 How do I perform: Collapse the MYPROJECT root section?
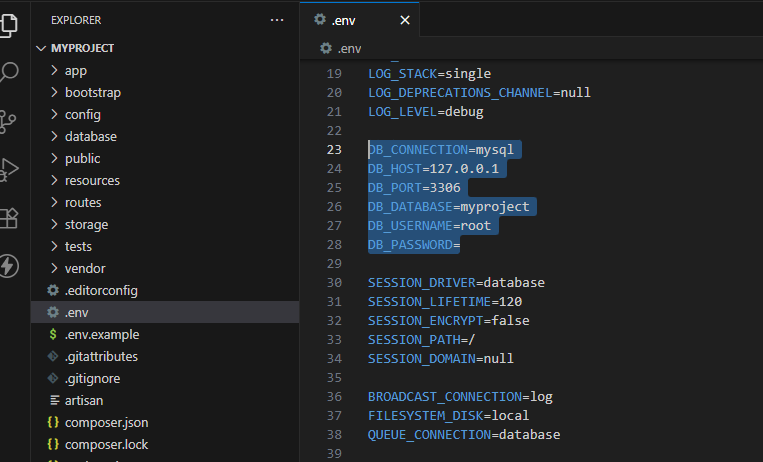(x=41, y=48)
